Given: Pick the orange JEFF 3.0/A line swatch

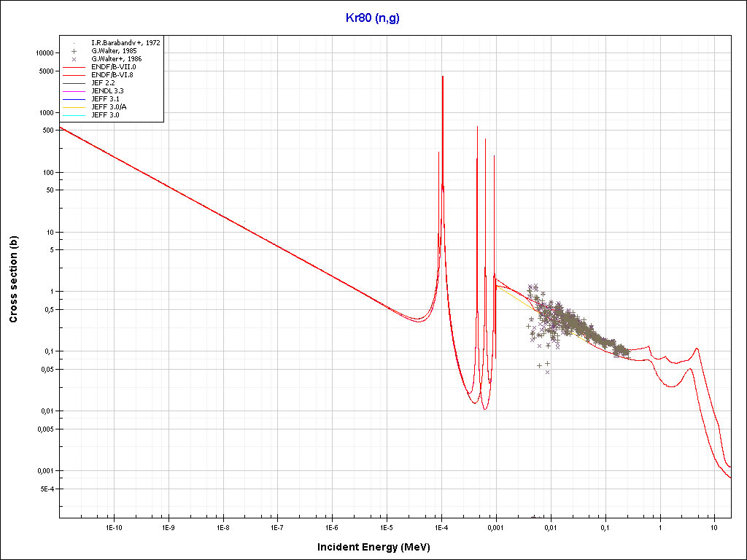Looking at the screenshot, I should tap(74, 107).
